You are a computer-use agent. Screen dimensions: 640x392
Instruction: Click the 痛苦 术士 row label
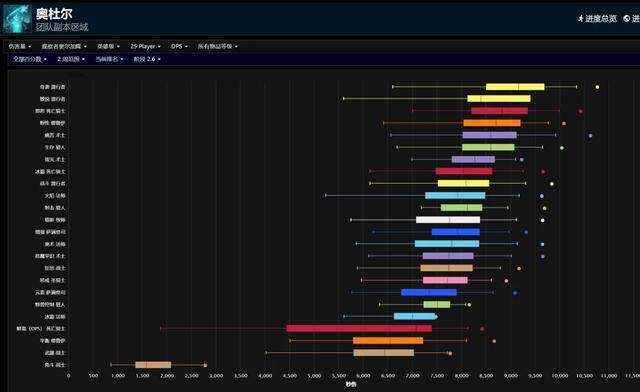coord(55,135)
